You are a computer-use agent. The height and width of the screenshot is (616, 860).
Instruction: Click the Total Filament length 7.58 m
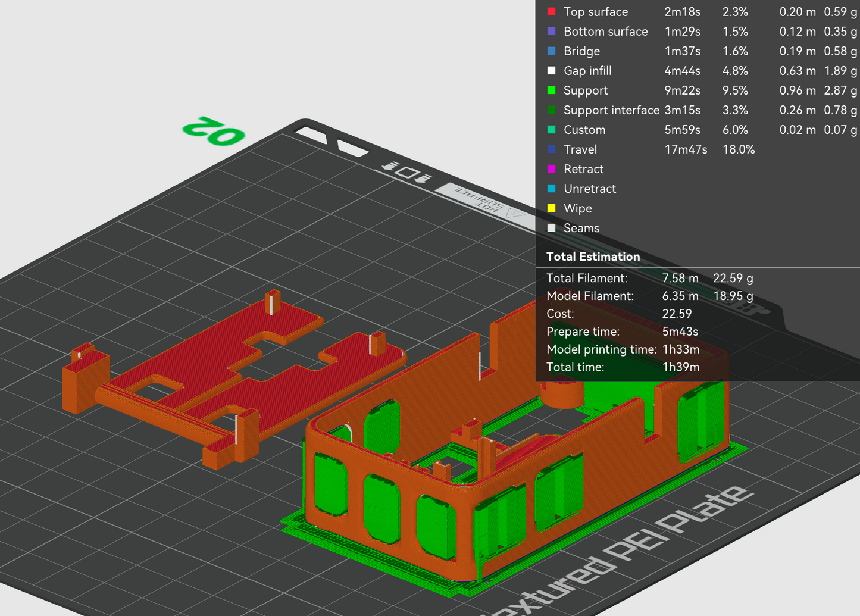click(680, 278)
